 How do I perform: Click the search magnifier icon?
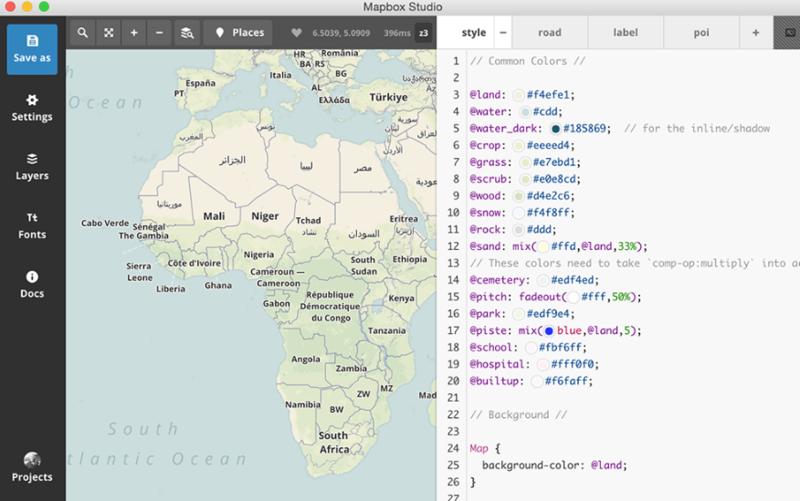pos(83,33)
